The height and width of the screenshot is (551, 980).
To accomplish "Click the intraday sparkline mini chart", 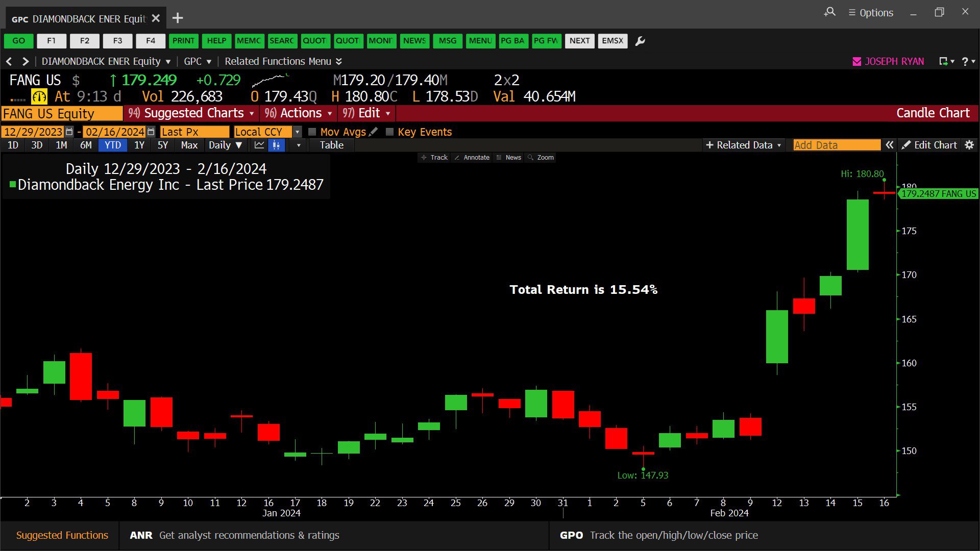I will pos(271,80).
